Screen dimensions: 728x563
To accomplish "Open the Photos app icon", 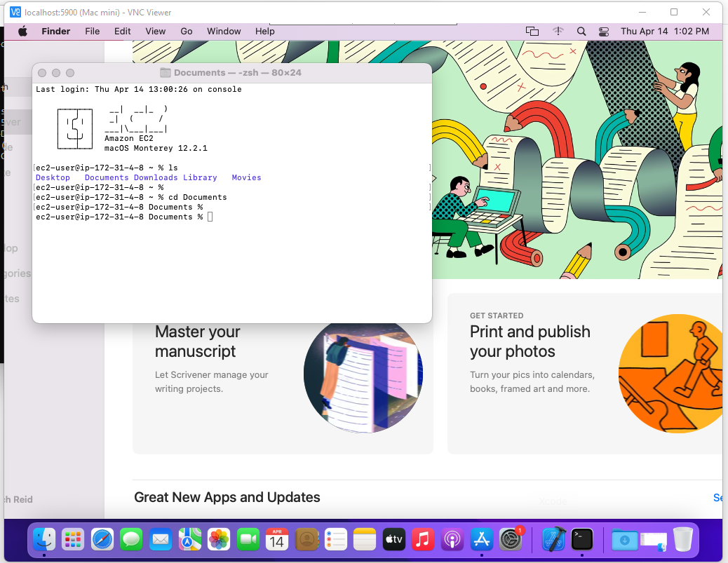I will [219, 539].
